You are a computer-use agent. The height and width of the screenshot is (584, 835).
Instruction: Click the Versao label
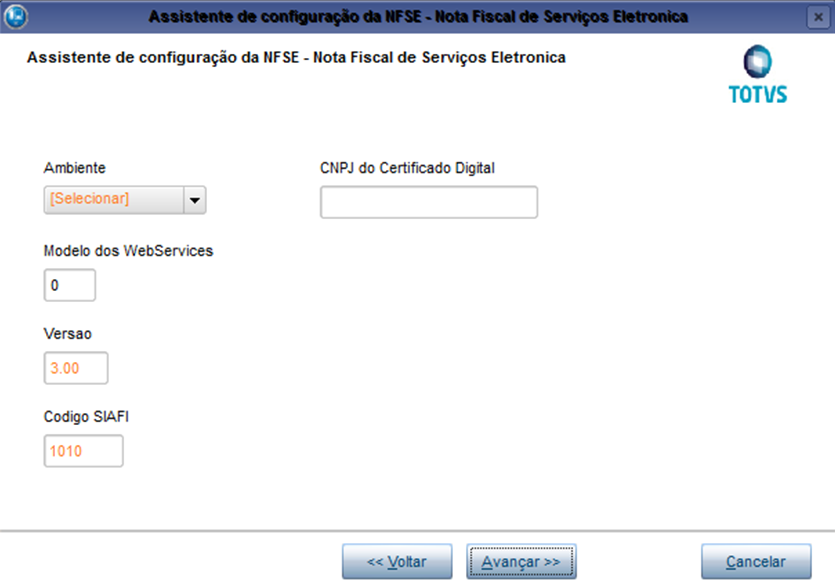click(68, 334)
